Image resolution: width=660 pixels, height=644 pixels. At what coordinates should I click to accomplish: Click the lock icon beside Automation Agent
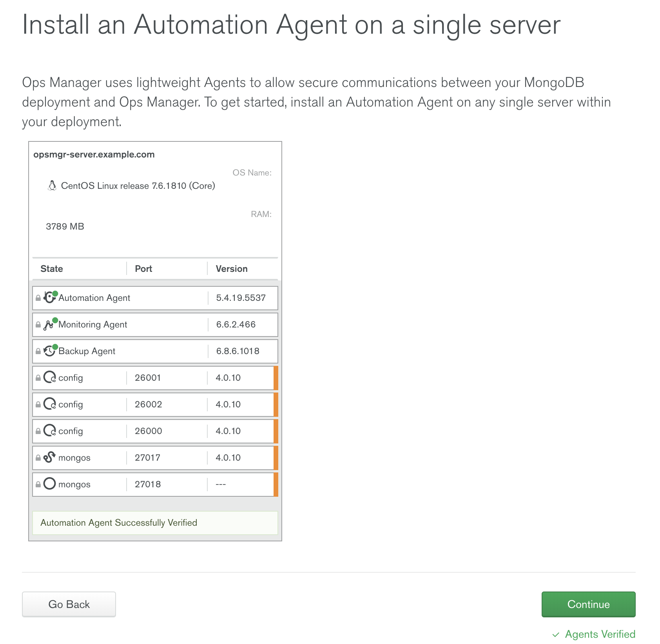click(38, 298)
